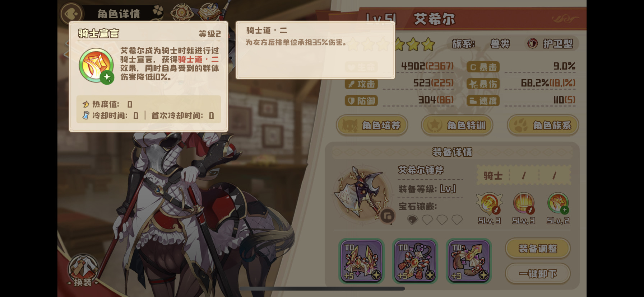Tap the 装备调整 equipment adjust button
The width and height of the screenshot is (644, 297).
pos(538,248)
